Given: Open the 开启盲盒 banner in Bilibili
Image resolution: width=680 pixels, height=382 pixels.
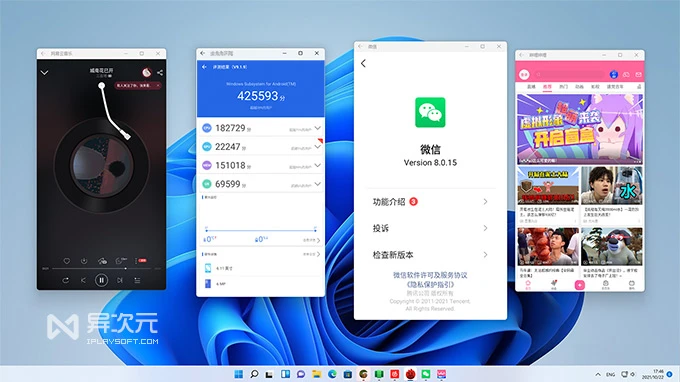Looking at the screenshot, I should (580, 129).
